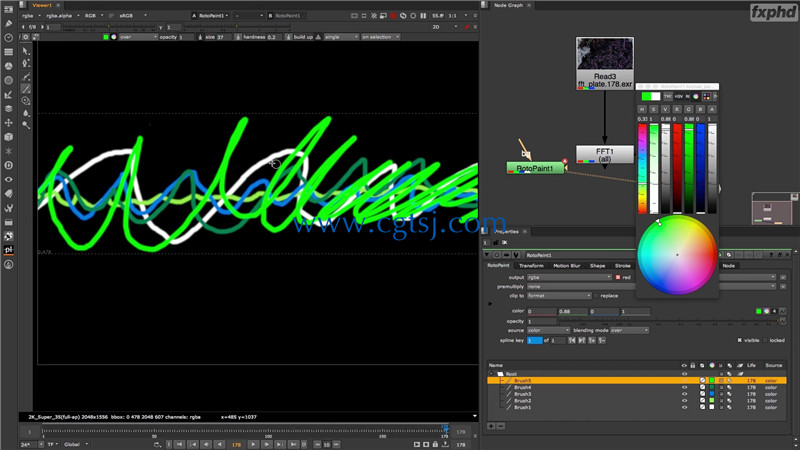Pick the Blur droplet tool
Screen dimensions: 800x450
pos(26,113)
